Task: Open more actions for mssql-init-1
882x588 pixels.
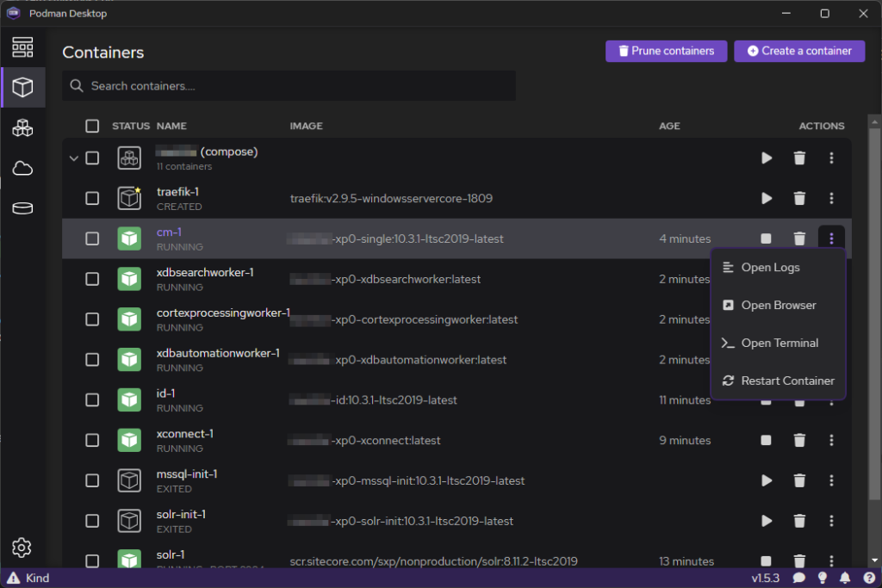Action: click(x=831, y=480)
